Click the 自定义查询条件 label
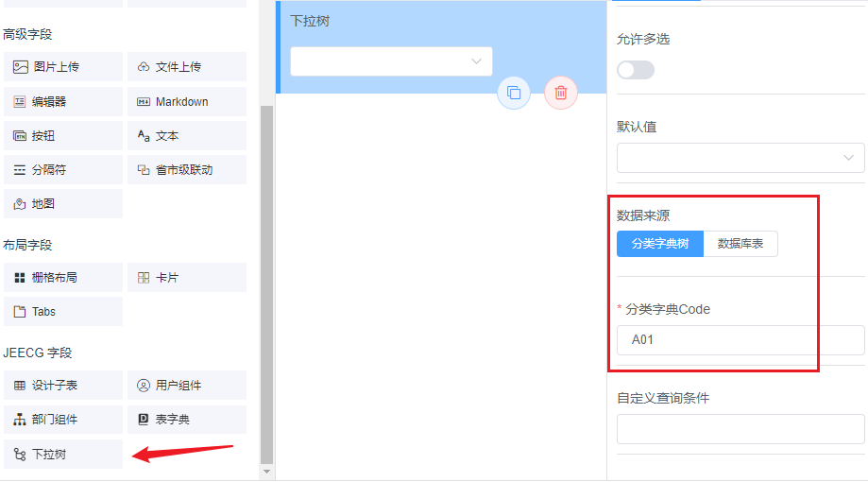The image size is (868, 482). click(x=663, y=398)
